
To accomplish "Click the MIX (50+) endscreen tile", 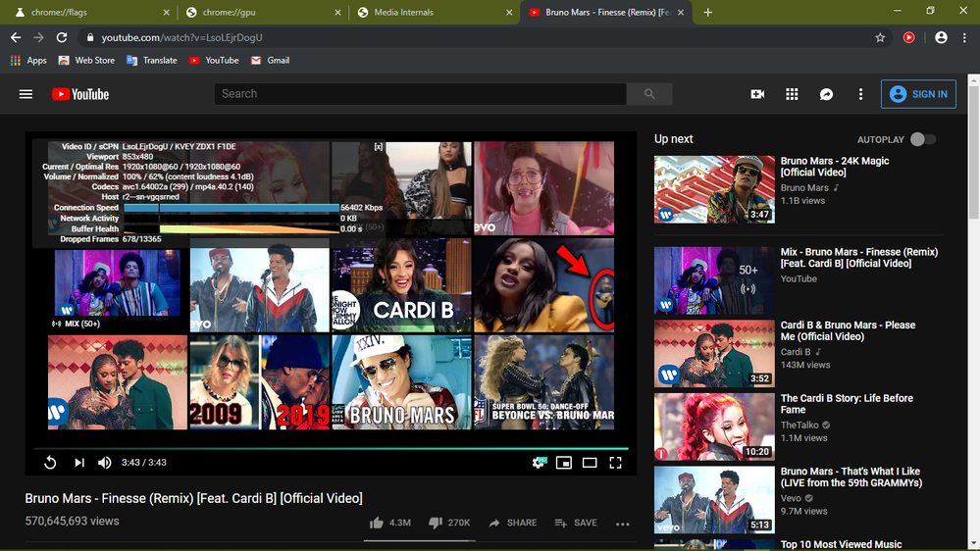I will tap(118, 285).
